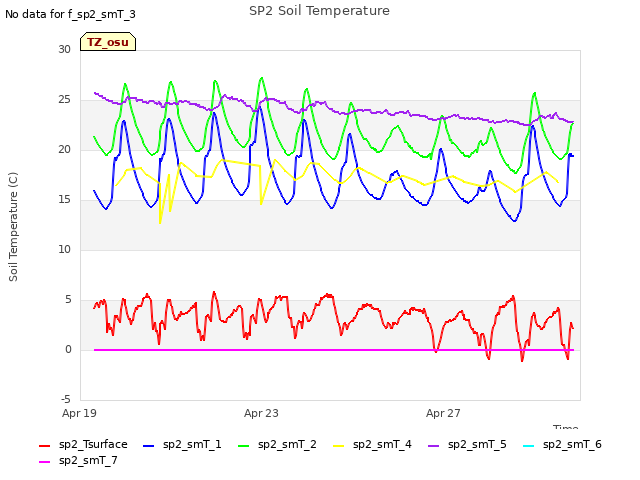Click the SP2 Soil Temperature chart title
This screenshot has height=480, width=640.
(x=319, y=11)
